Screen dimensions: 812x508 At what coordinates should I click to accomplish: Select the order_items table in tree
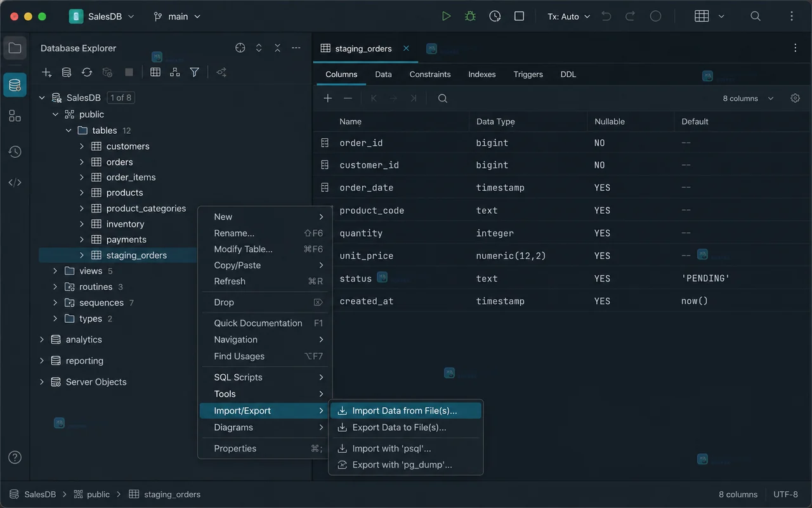coord(131,177)
